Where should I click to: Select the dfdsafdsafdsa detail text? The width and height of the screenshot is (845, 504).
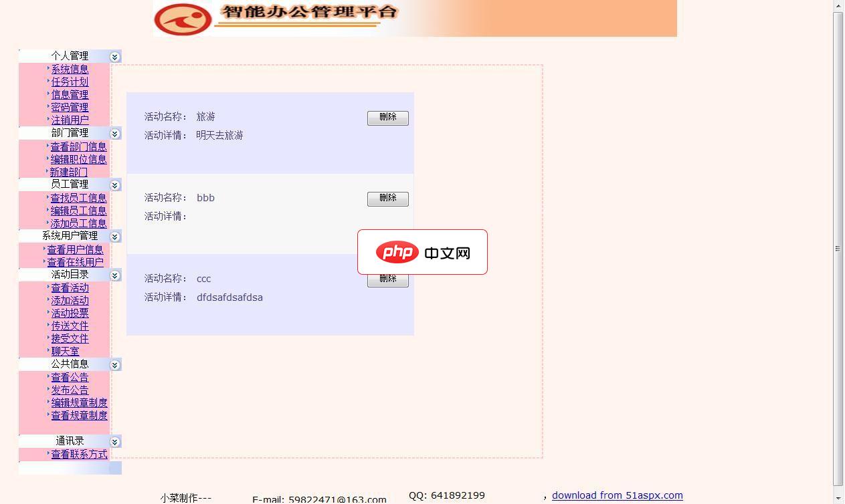point(229,297)
